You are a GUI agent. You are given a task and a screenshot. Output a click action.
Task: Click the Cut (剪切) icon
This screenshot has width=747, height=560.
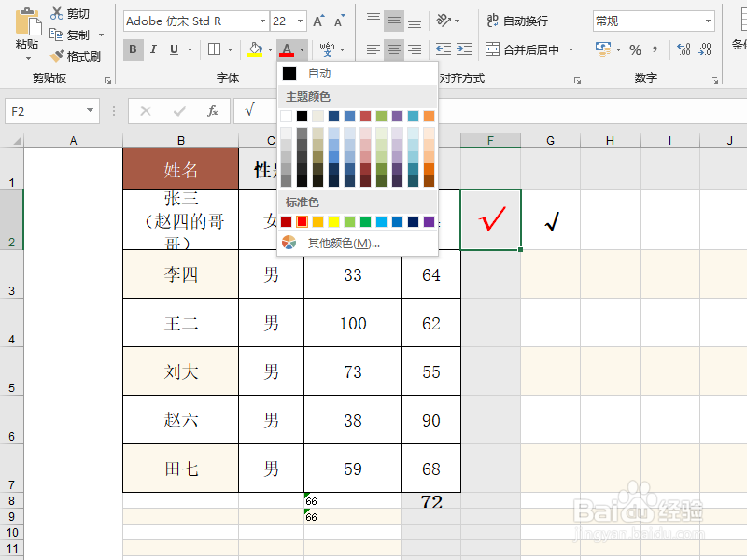(x=58, y=12)
